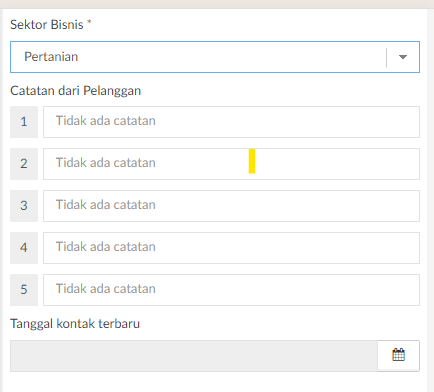Click the Tanggal kontak terbaru label
Viewport: 434px width, 392px height.
coord(75,324)
